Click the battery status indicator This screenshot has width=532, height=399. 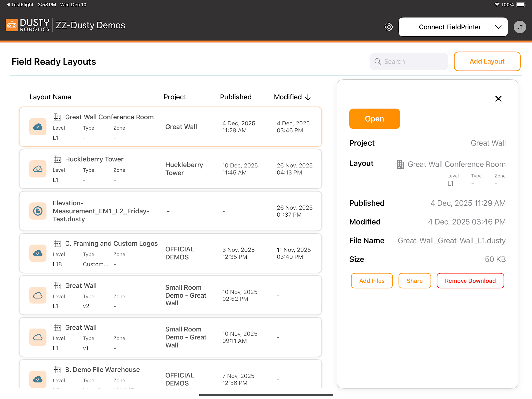(x=521, y=5)
